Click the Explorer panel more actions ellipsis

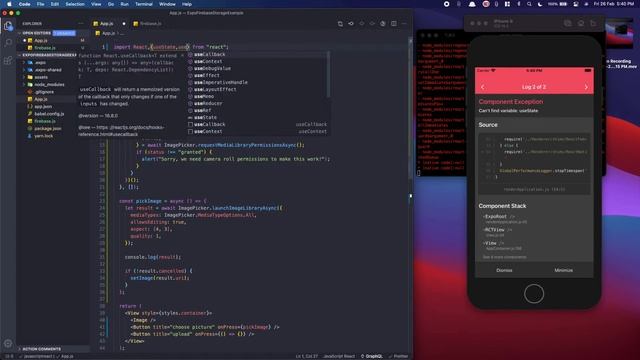coord(80,24)
